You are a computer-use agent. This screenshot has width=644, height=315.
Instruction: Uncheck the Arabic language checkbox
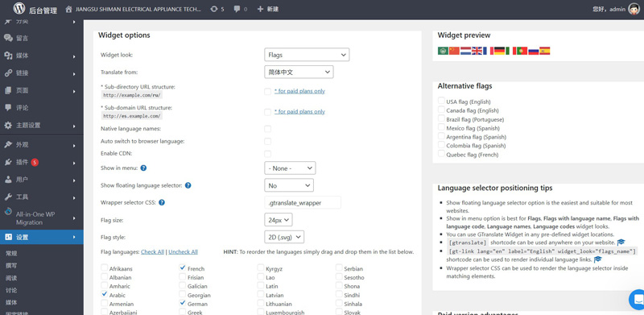tap(105, 294)
